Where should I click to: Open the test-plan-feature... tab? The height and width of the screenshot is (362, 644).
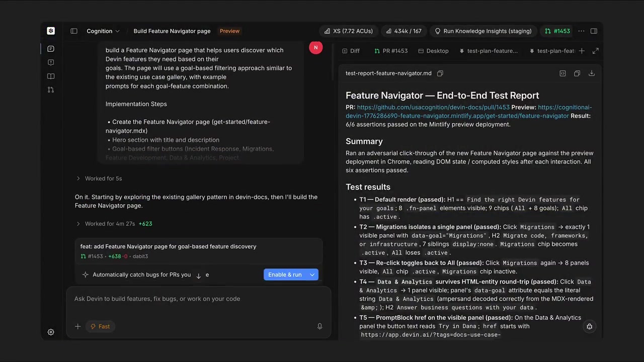point(488,51)
